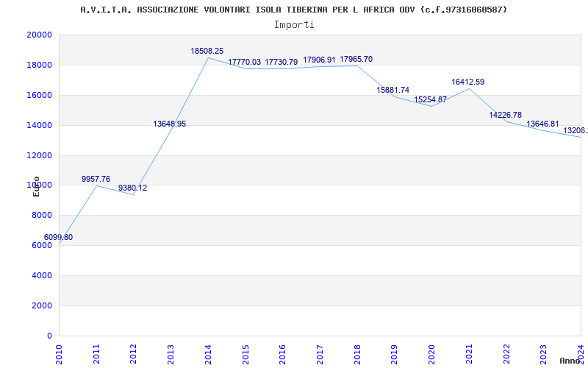Click the x-axis year 2020
This screenshot has width=588, height=368.
pos(431,354)
